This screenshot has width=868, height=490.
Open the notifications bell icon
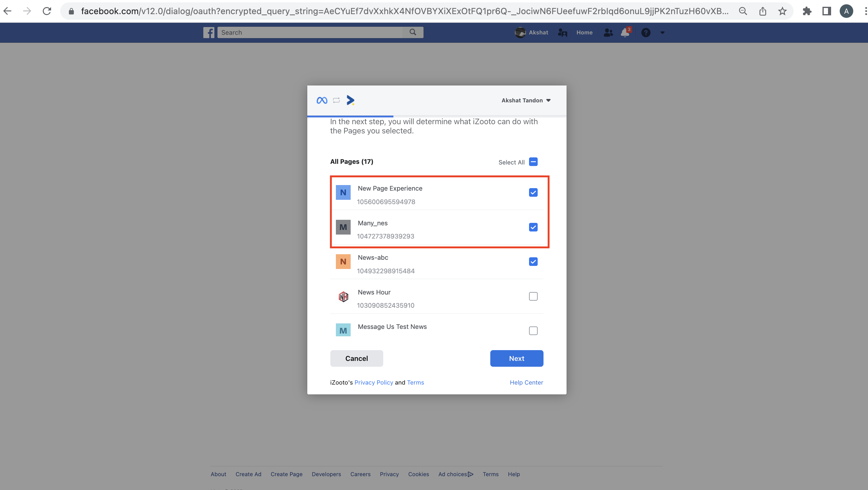[x=625, y=32]
